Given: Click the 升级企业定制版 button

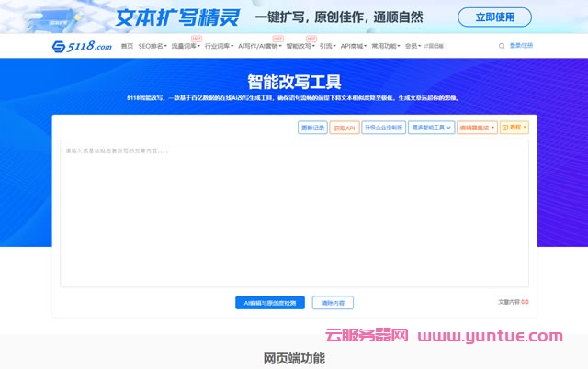Looking at the screenshot, I should (x=382, y=128).
